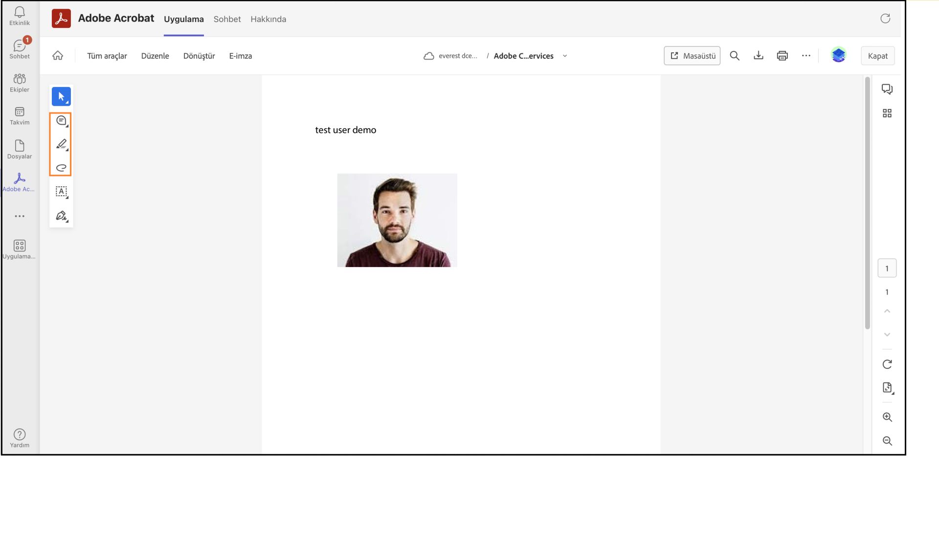The image size is (939, 560).
Task: Open the Etkinlik activity bell
Action: 20,16
